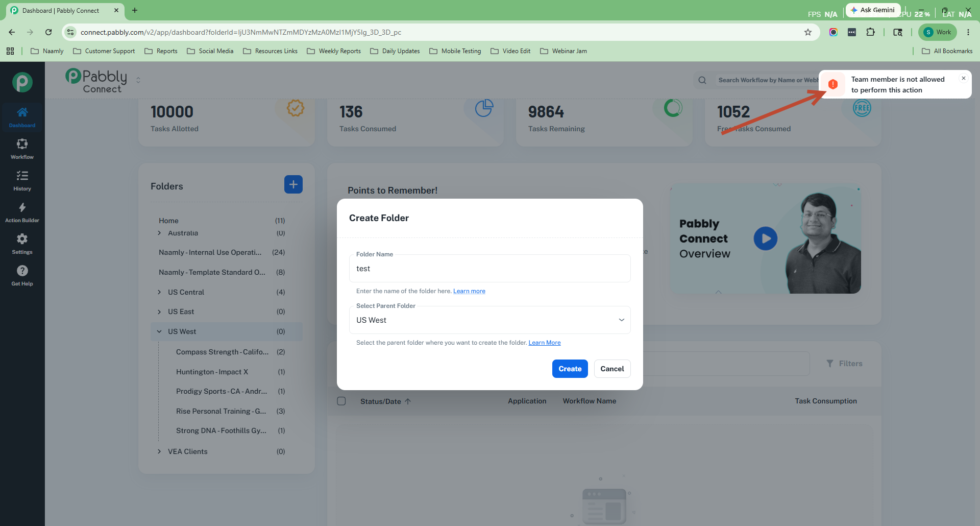Bookmark this page with the star icon
Viewport: 980px width, 526px height.
[808, 32]
